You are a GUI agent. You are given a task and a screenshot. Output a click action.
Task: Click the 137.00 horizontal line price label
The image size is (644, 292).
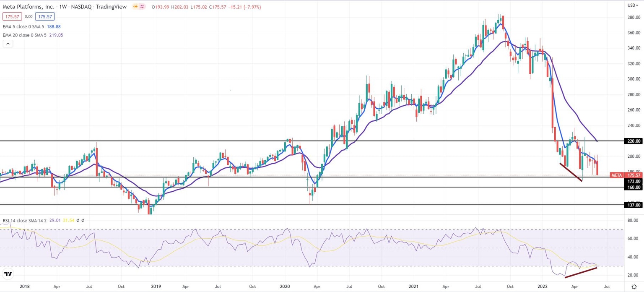pos(633,205)
